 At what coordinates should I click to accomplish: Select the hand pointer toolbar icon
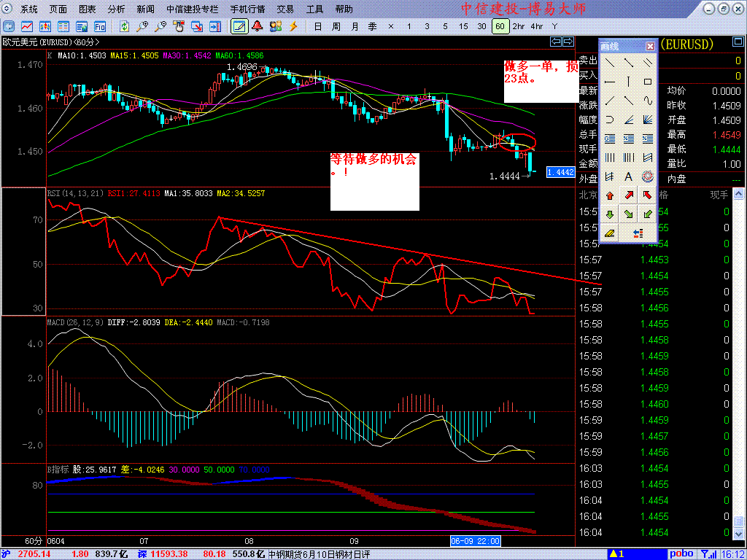(179, 26)
